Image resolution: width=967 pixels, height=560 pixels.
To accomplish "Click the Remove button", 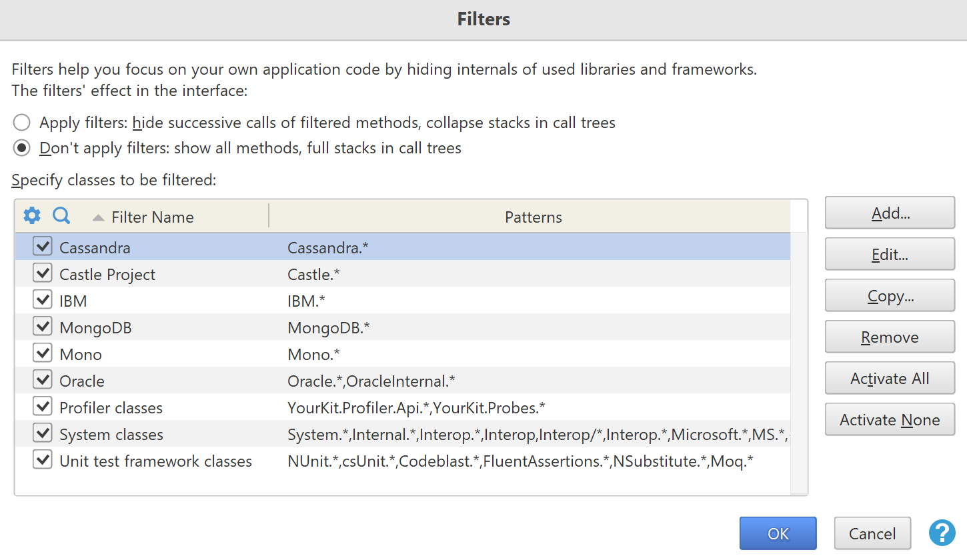I will 890,337.
